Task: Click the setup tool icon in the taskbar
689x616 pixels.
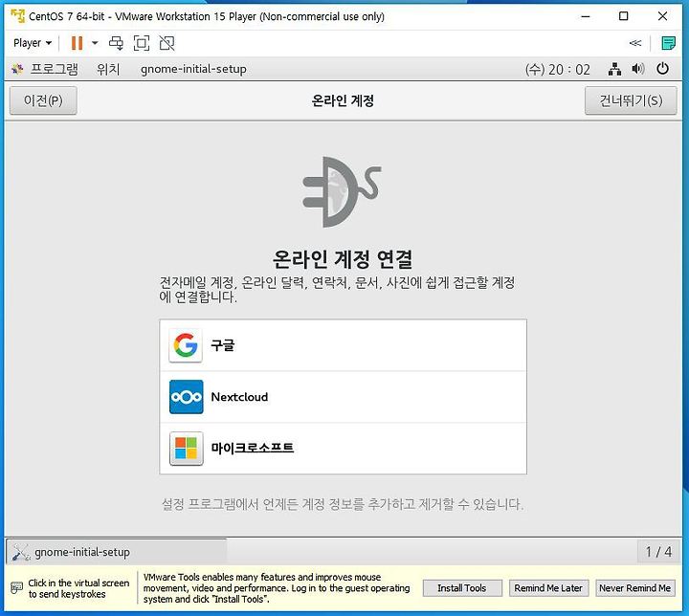Action: [x=20, y=552]
